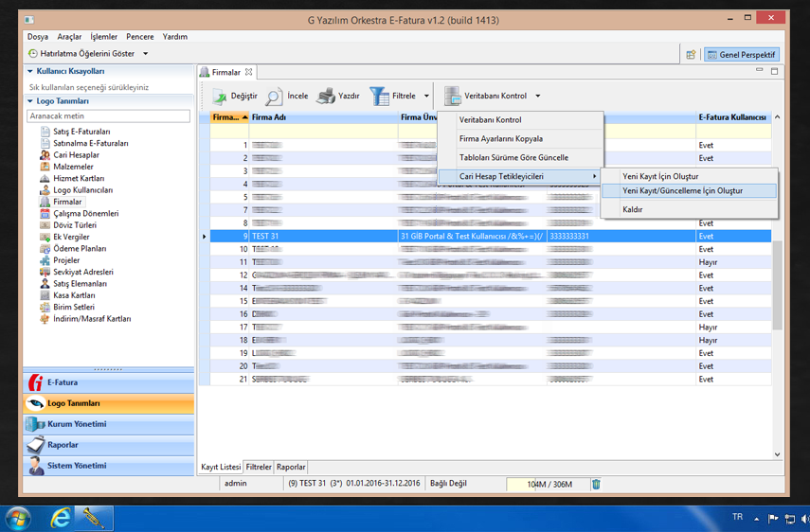This screenshot has height=532, width=810.
Task: Open the Sistem Yönetimi navigation section
Action: [x=109, y=466]
